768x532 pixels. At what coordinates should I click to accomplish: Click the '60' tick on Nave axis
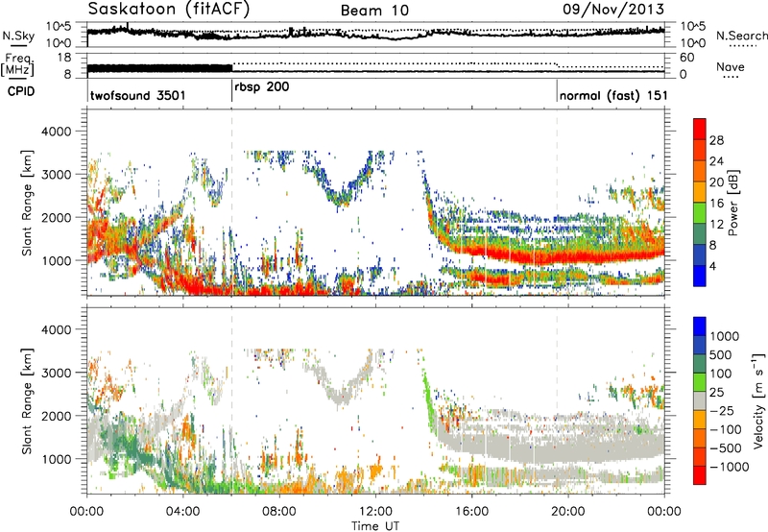(x=687, y=58)
